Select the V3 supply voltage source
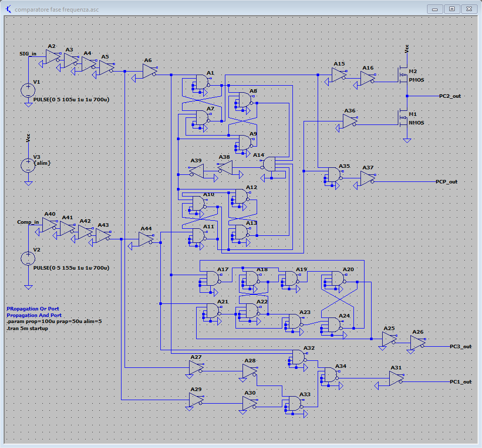The height and width of the screenshot is (448, 482). pyautogui.click(x=28, y=165)
